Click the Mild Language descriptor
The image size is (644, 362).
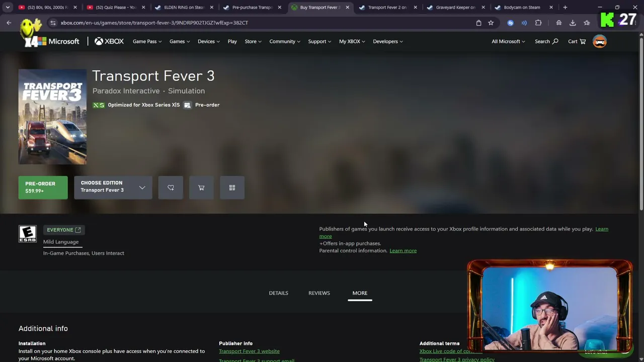click(x=61, y=242)
